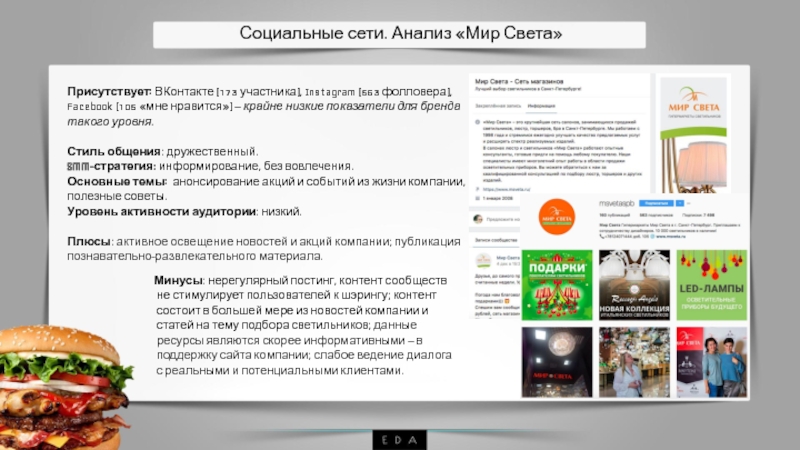
Task: Click the info icon beside the VK description
Action: (478, 122)
